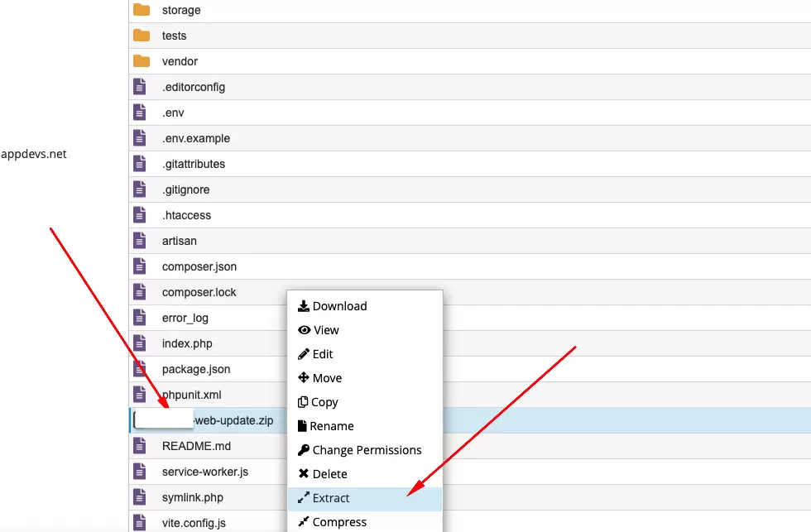Choose Extract from the context menu
811x532 pixels.
coord(331,498)
